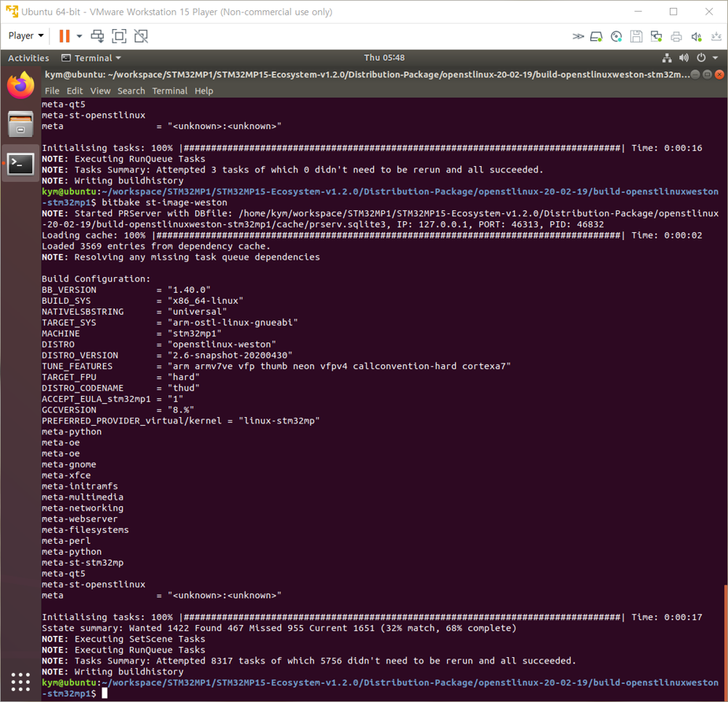
Task: Click the double-arrow expand devices icon
Action: pos(578,36)
